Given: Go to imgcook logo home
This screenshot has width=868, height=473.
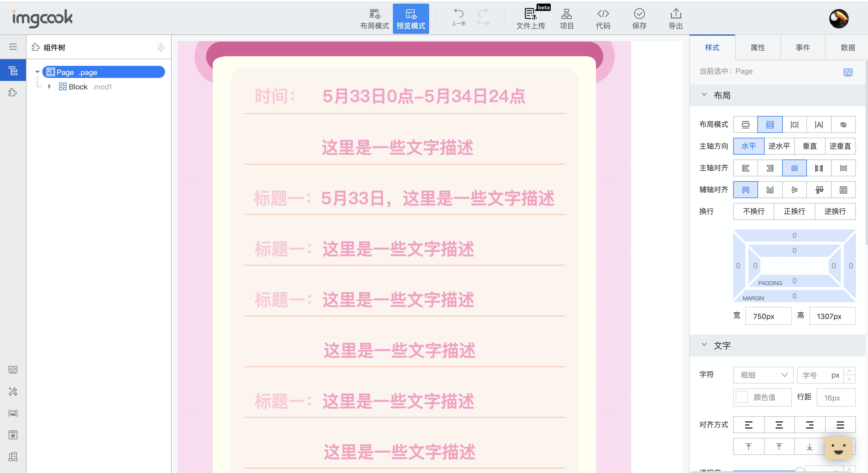Looking at the screenshot, I should (x=42, y=18).
